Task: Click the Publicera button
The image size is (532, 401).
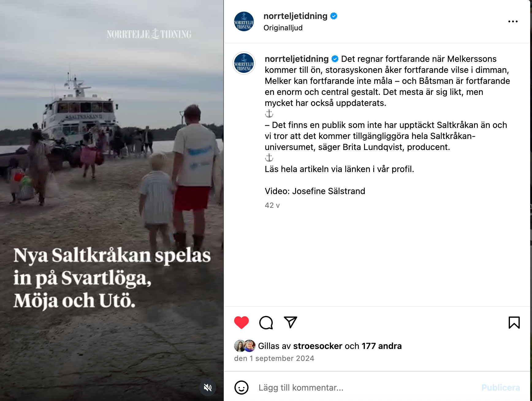Action: click(500, 388)
